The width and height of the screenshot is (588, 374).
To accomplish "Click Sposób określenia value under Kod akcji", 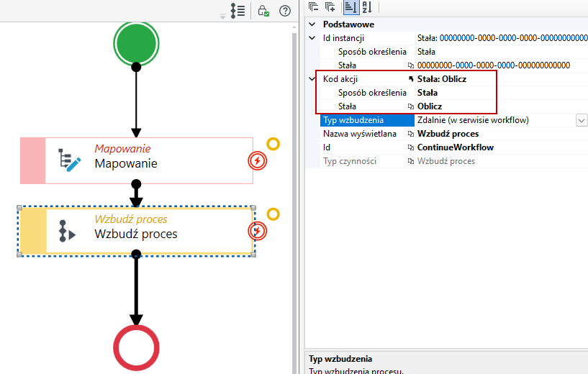I will (428, 93).
